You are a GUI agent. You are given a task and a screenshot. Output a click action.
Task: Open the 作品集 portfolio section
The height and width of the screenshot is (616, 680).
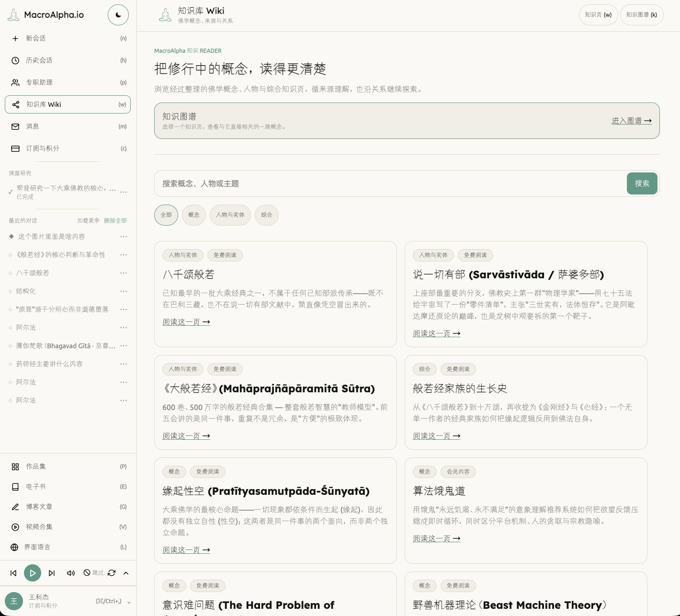[68, 467]
